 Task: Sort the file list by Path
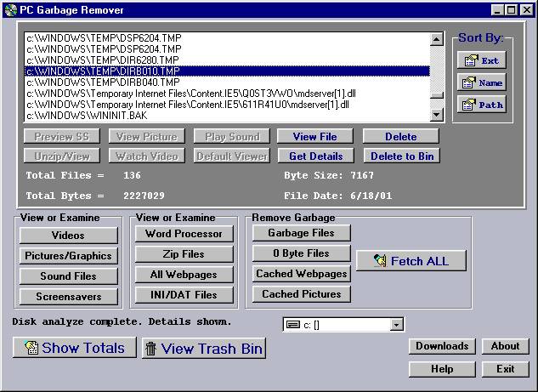(481, 105)
